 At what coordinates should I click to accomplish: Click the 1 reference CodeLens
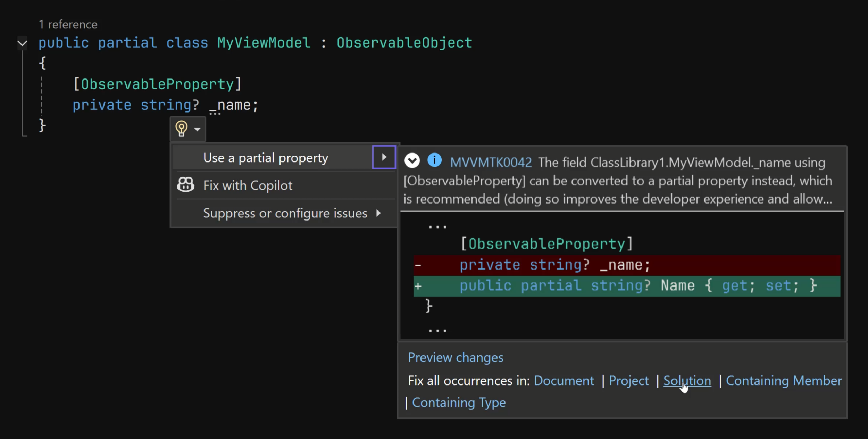click(68, 25)
